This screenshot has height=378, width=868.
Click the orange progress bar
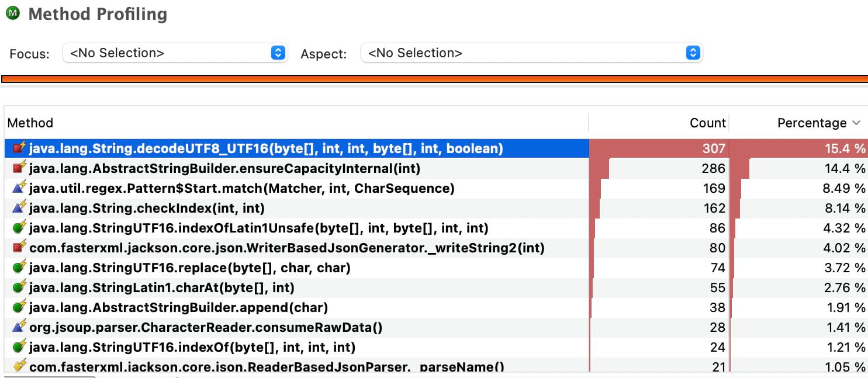tap(434, 77)
